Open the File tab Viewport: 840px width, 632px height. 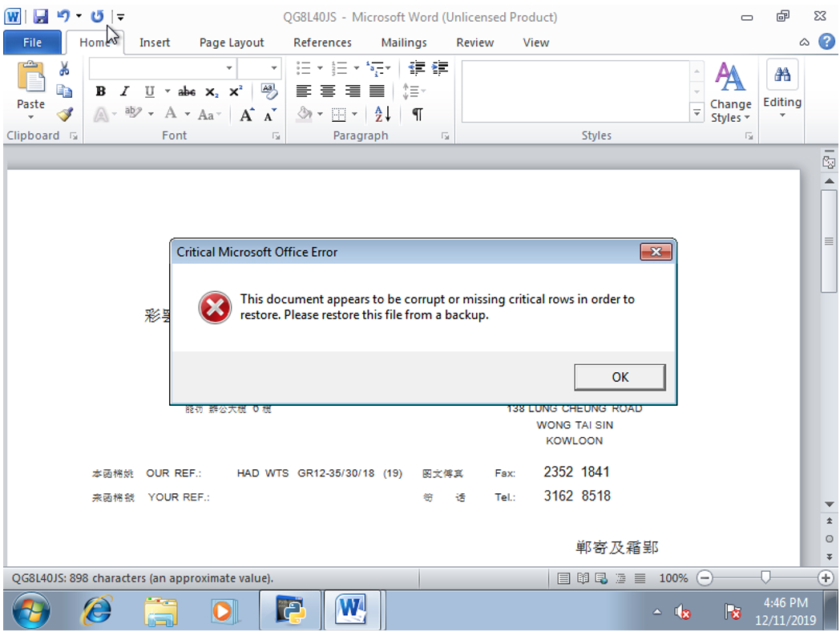32,43
